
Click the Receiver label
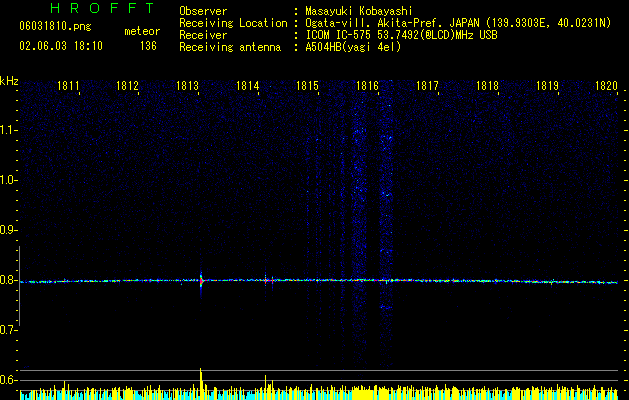[x=203, y=35]
